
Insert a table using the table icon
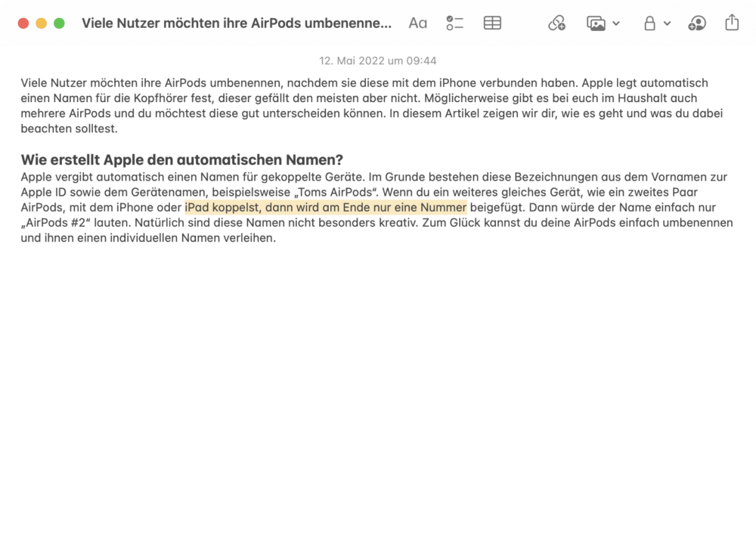tap(492, 23)
